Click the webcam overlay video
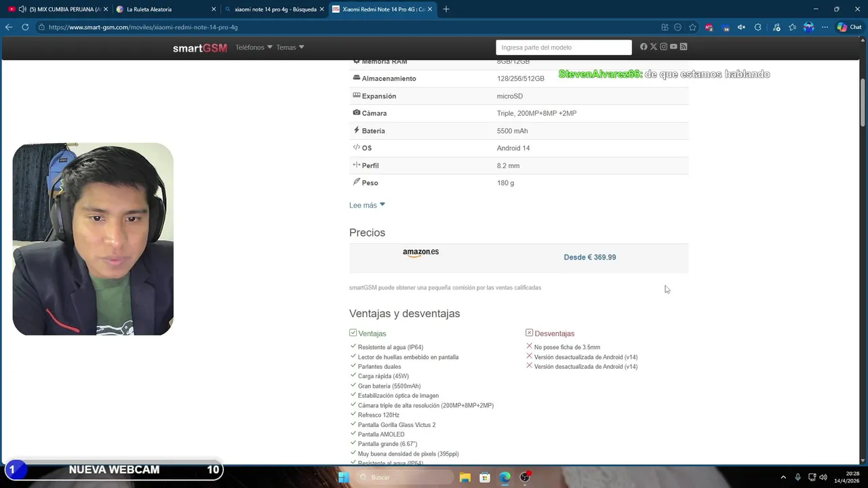Image resolution: width=868 pixels, height=488 pixels. (x=93, y=239)
